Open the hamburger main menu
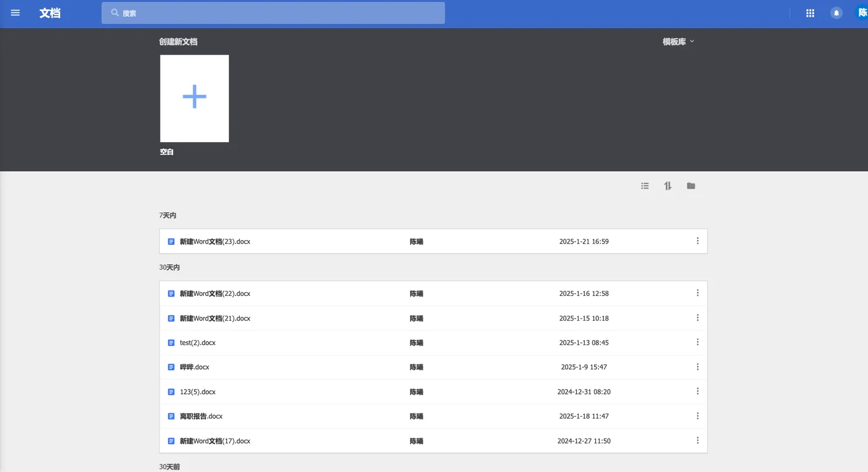 tap(15, 12)
